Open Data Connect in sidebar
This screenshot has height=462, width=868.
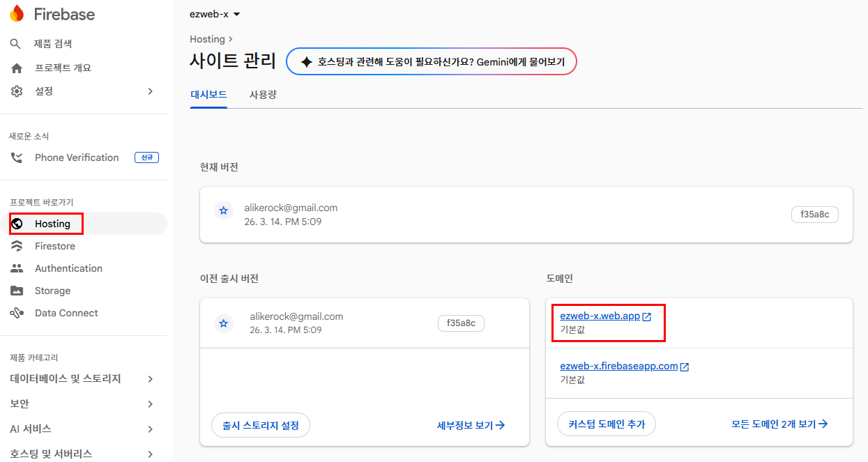point(66,313)
